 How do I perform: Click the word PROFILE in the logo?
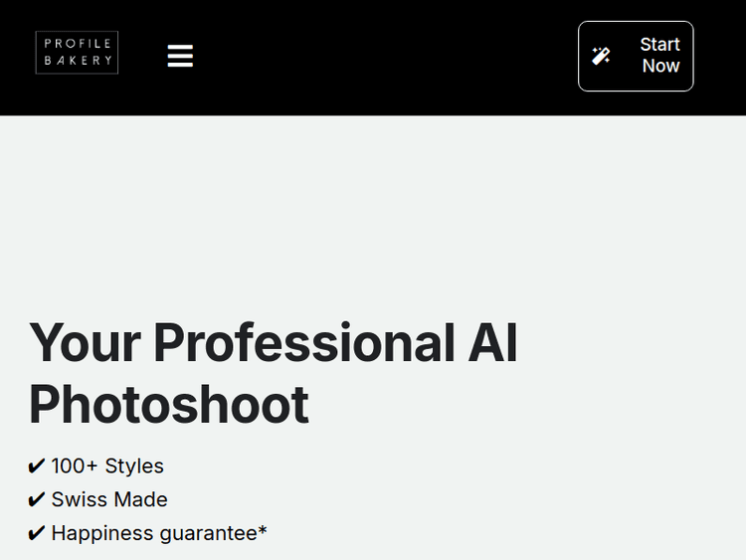77,44
